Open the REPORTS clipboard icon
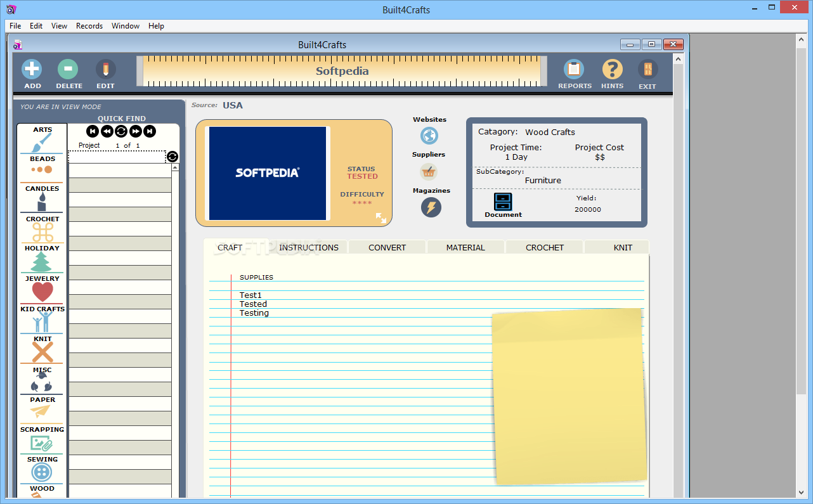The image size is (813, 504). tap(575, 69)
